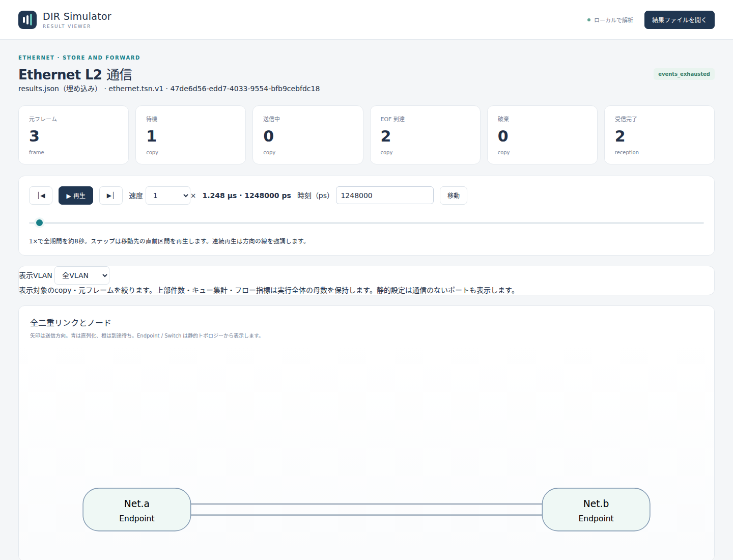Click the 受信完了 reception card

pyautogui.click(x=659, y=135)
